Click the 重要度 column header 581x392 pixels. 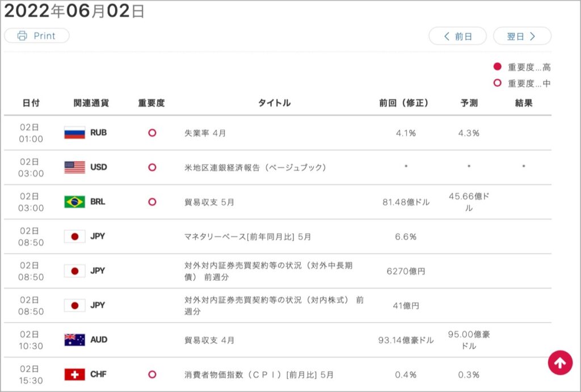click(151, 103)
